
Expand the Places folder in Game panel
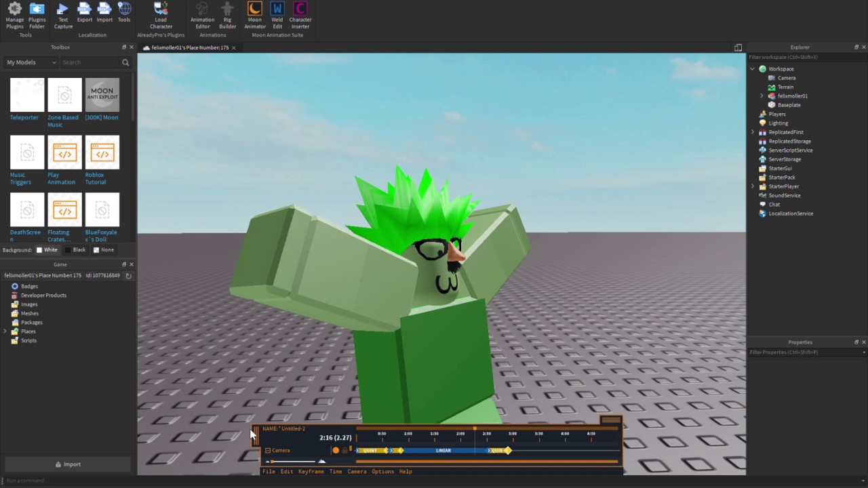pyautogui.click(x=5, y=331)
